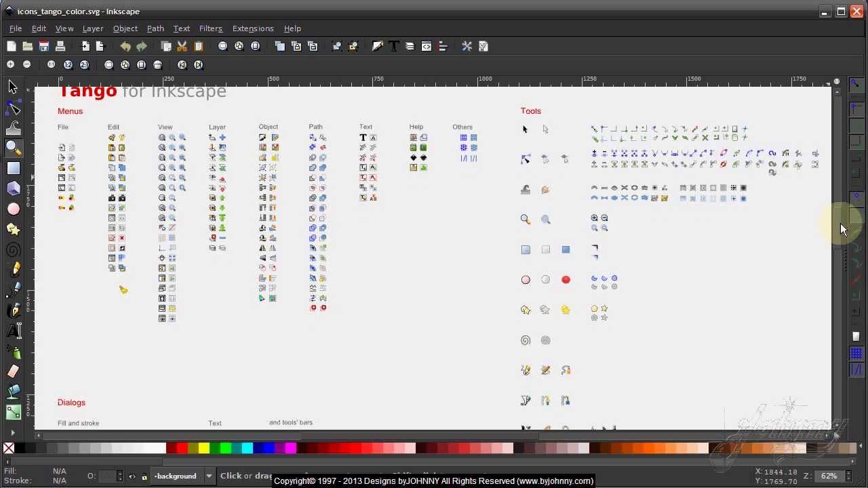Open the Path menu
This screenshot has width=868, height=488.
click(155, 28)
